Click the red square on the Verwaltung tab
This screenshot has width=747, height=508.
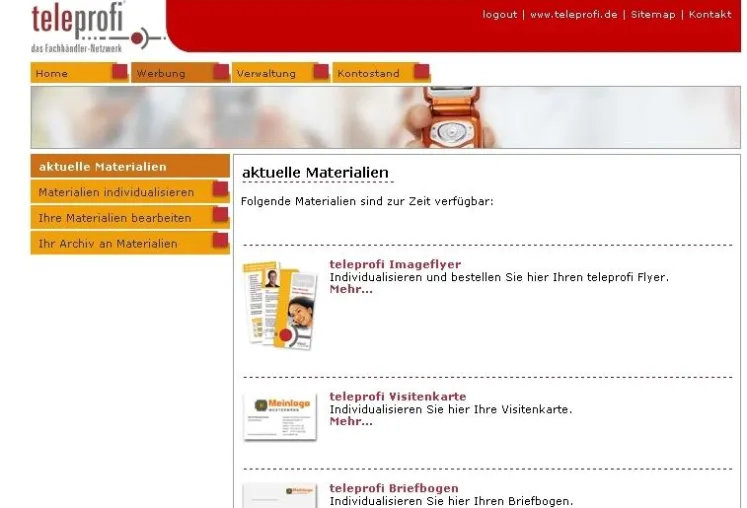point(321,71)
